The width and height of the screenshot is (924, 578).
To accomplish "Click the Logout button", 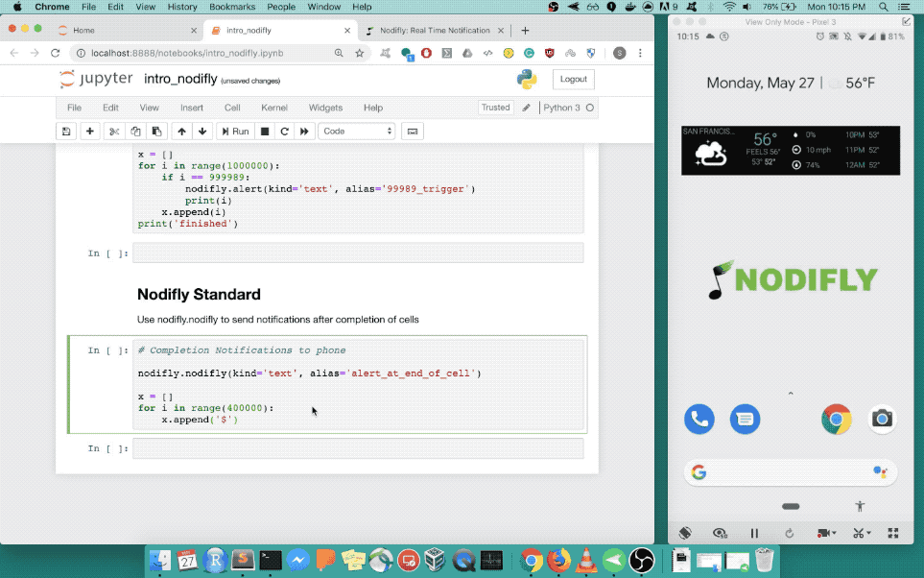I will coord(574,79).
